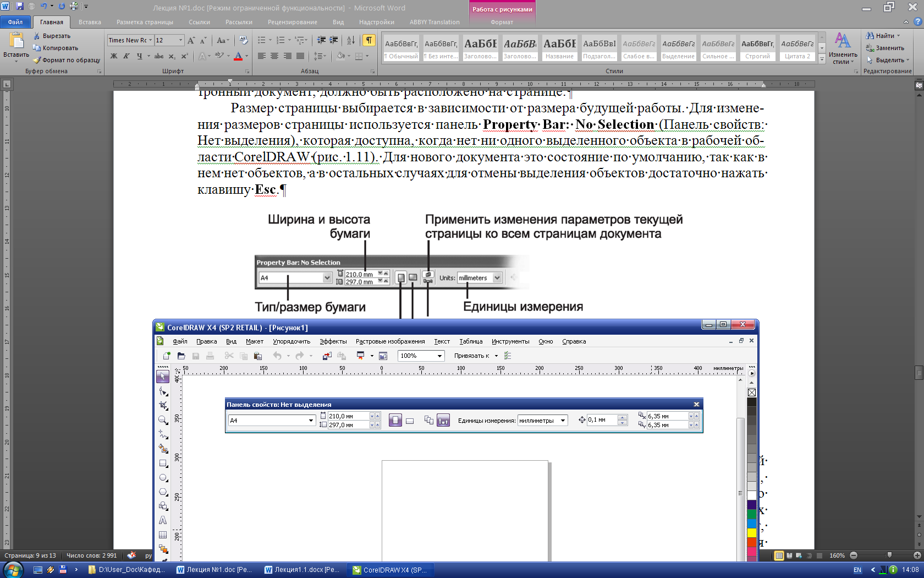
Task: Open font size 12 dropdown in Word
Action: (180, 40)
